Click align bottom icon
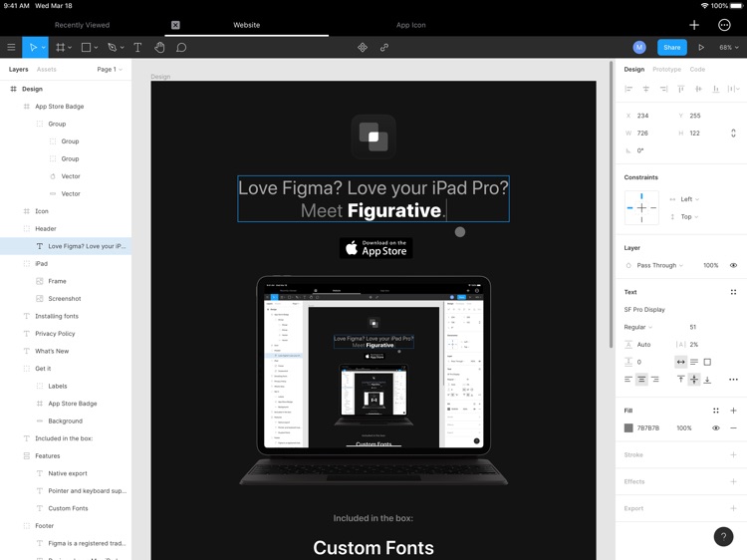The width and height of the screenshot is (747, 560). tap(715, 89)
